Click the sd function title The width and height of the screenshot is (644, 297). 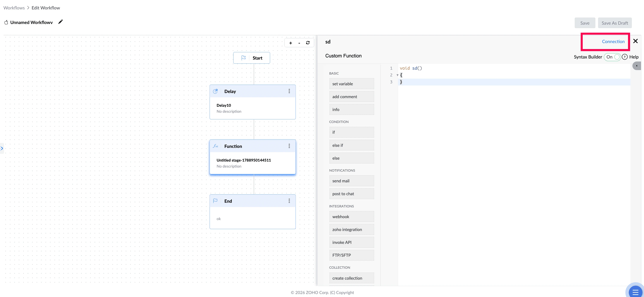coord(328,42)
